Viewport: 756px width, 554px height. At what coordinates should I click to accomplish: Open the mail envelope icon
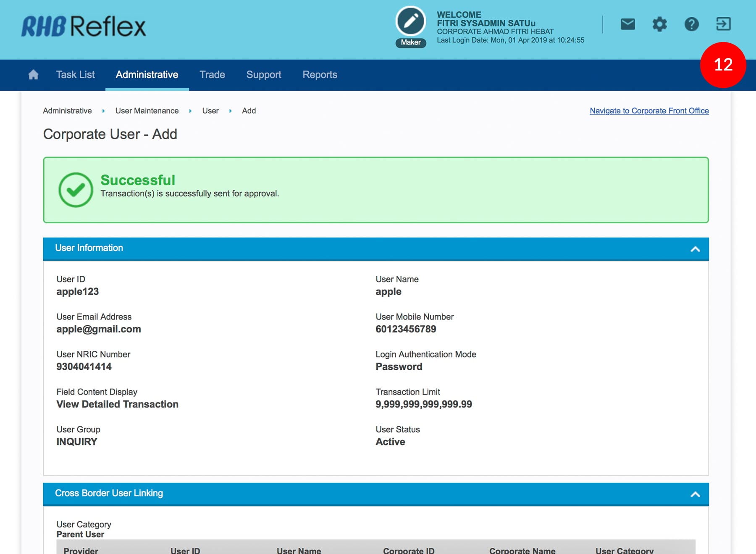click(627, 24)
